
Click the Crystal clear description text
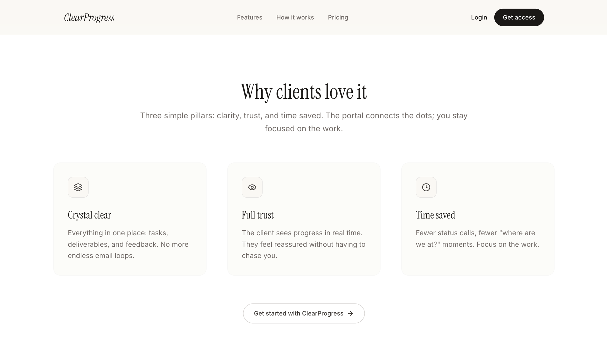coord(128,244)
